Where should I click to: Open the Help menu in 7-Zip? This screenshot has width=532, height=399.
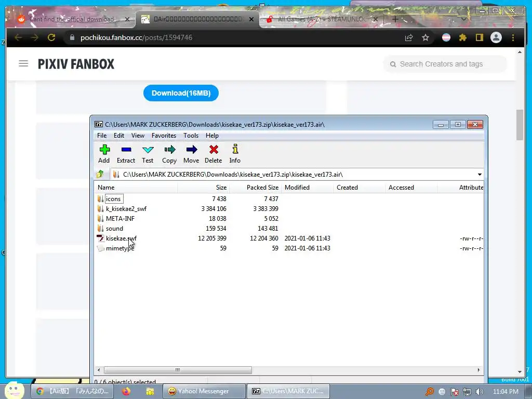click(x=212, y=136)
